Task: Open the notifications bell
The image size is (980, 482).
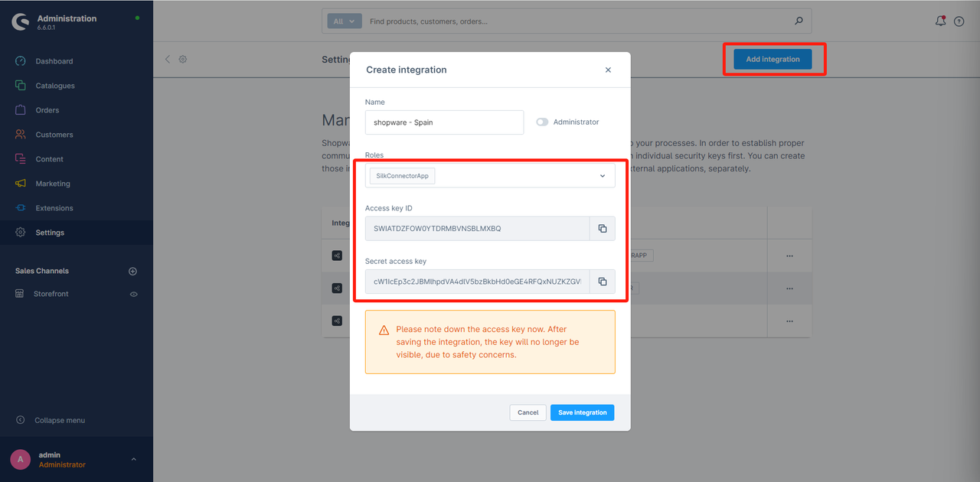Action: (940, 21)
